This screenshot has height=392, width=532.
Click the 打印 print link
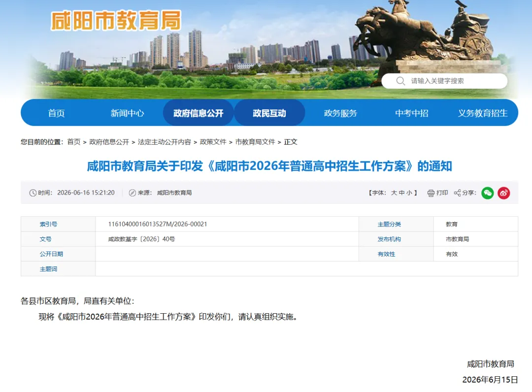coord(442,193)
